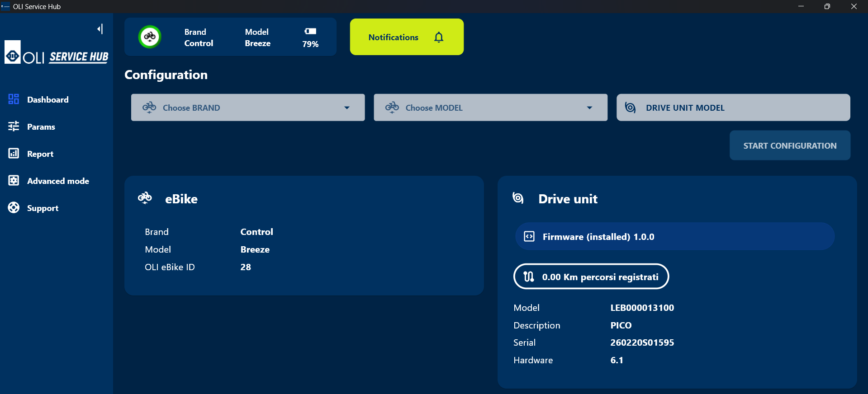
Task: Open the Choose BRAND dropdown
Action: coord(248,108)
